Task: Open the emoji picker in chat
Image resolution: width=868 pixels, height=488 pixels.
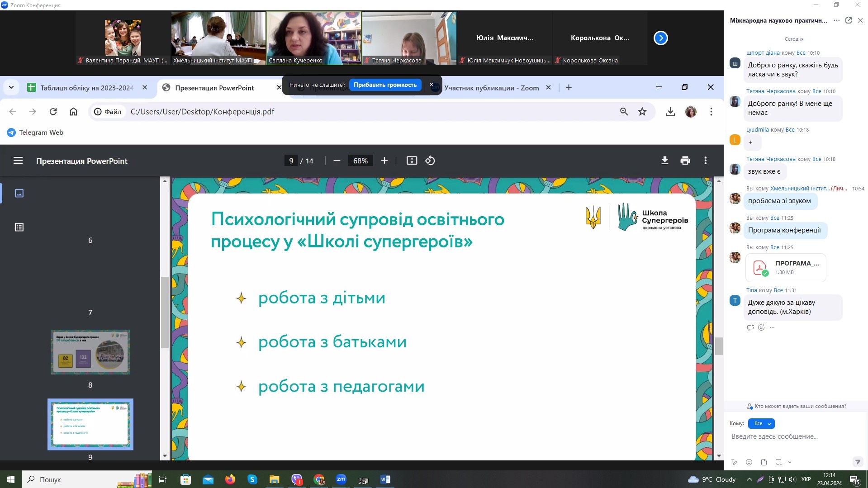Action: pos(749,462)
